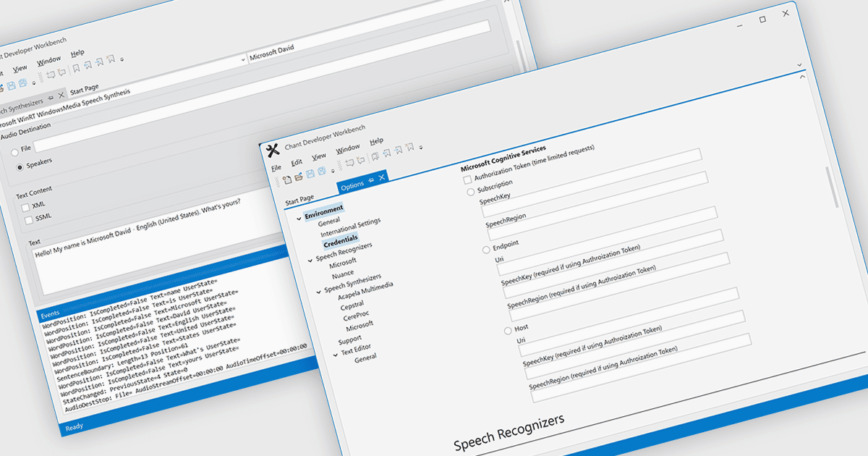Image resolution: width=868 pixels, height=456 pixels.
Task: Toggle bookmark icon in front window toolbar
Action: coord(375,156)
